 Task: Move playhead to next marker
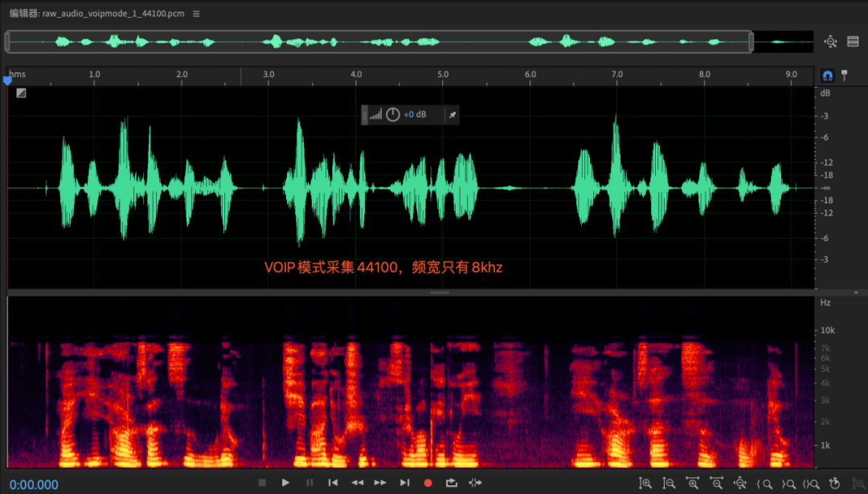[404, 483]
